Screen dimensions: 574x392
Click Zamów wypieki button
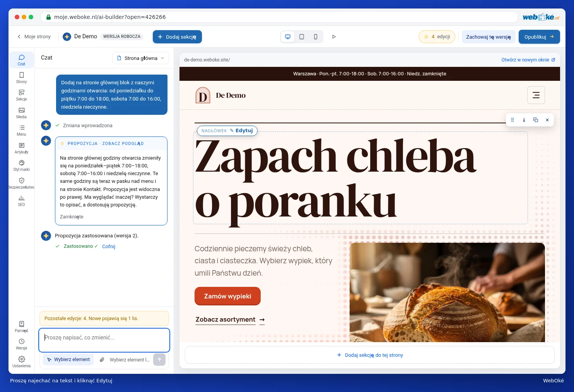(227, 296)
